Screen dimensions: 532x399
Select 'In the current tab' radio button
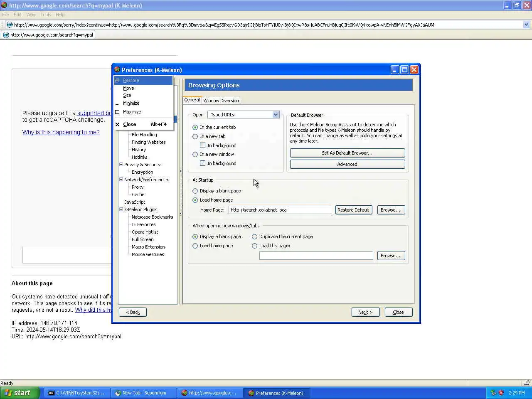coord(195,127)
